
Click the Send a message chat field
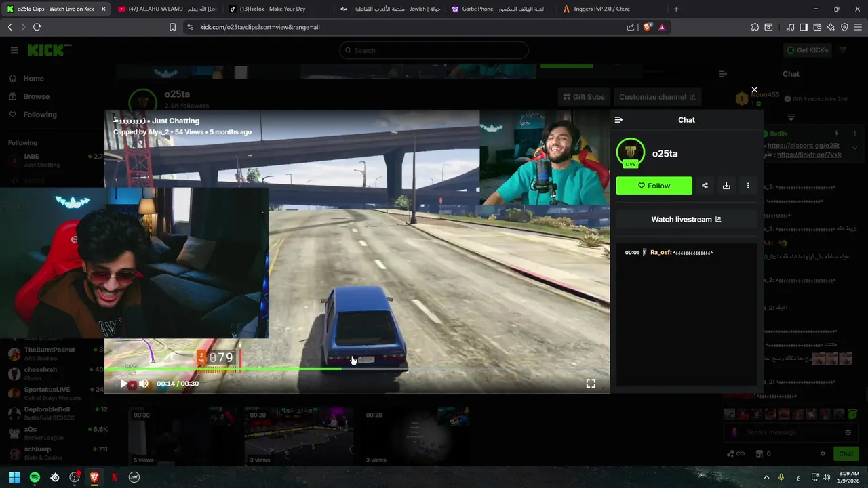click(x=791, y=432)
